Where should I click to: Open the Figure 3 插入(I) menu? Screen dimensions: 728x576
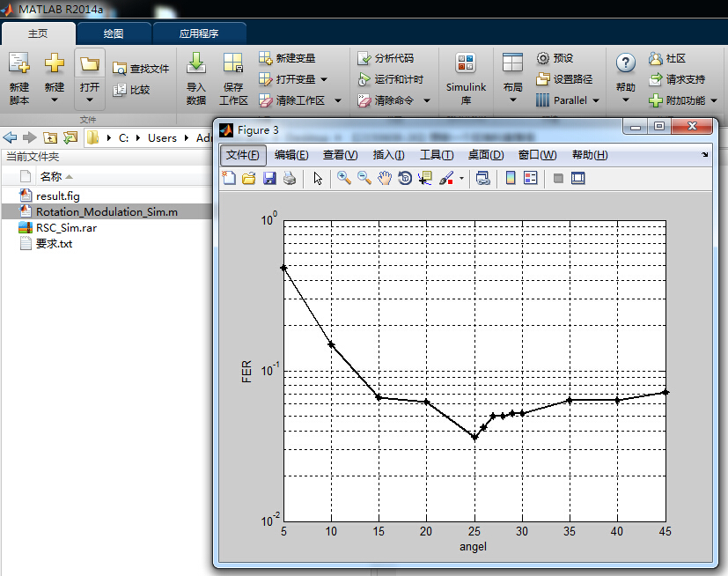point(388,155)
